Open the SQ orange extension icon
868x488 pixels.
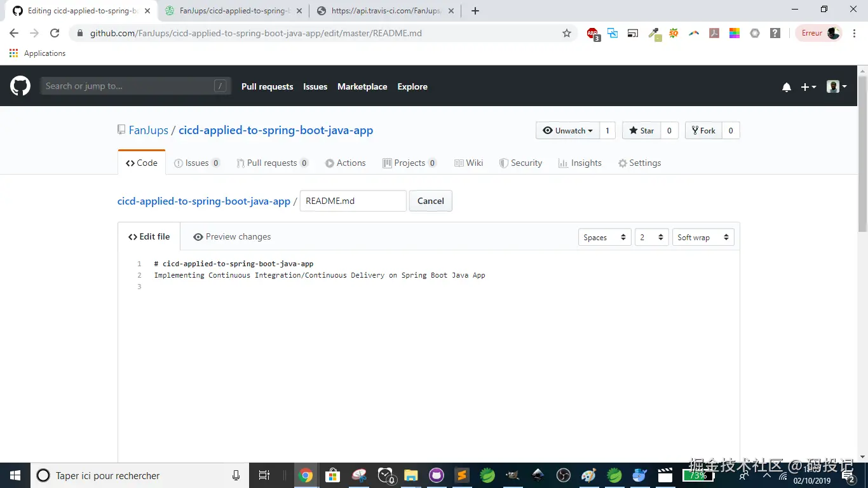click(674, 33)
